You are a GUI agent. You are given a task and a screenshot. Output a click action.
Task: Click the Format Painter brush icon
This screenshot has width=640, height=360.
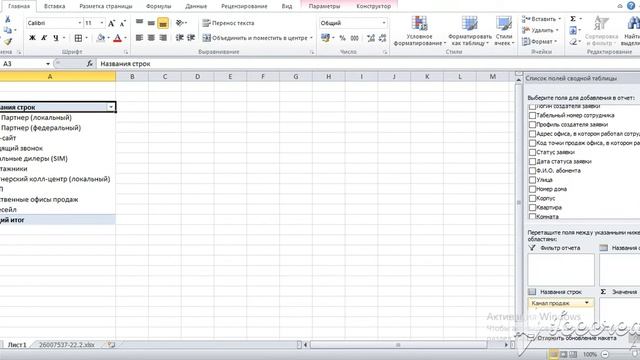tap(8, 42)
